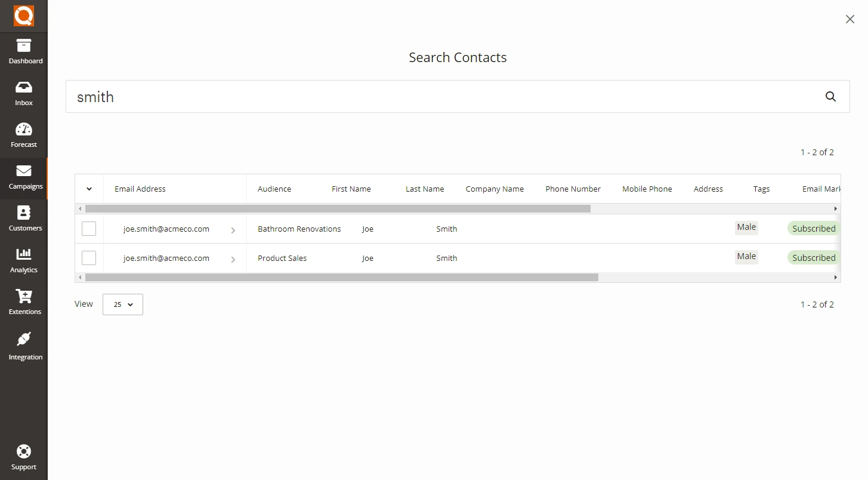Expand the Bathroom Renovations row chevron
The image size is (868, 480).
pos(233,230)
